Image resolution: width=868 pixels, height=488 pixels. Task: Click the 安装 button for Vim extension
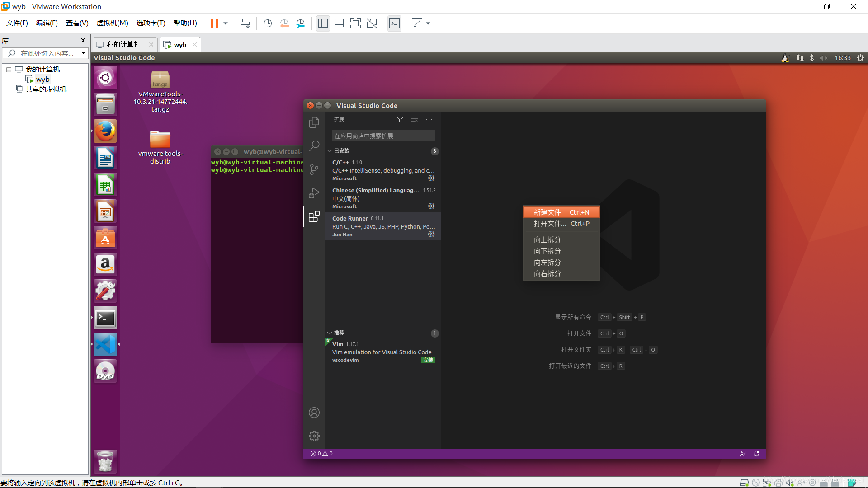pos(428,360)
